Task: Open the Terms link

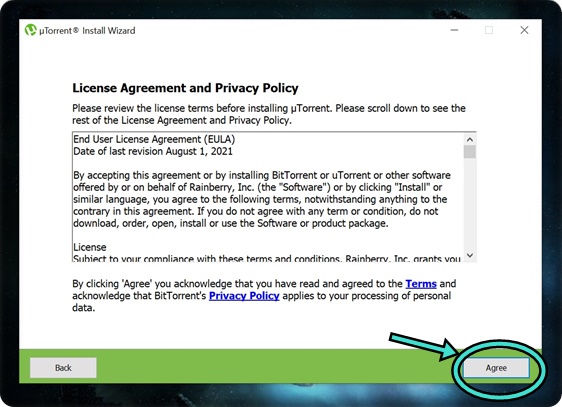Action: coord(421,284)
